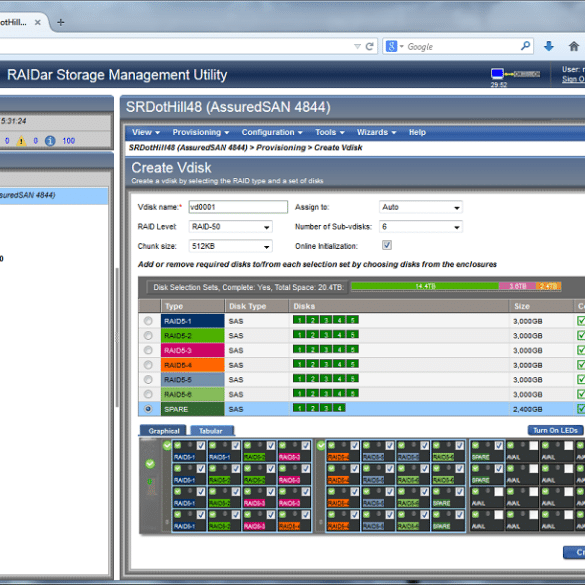Click the first enclosure's green status check
The width and height of the screenshot is (585, 585).
[x=167, y=445]
